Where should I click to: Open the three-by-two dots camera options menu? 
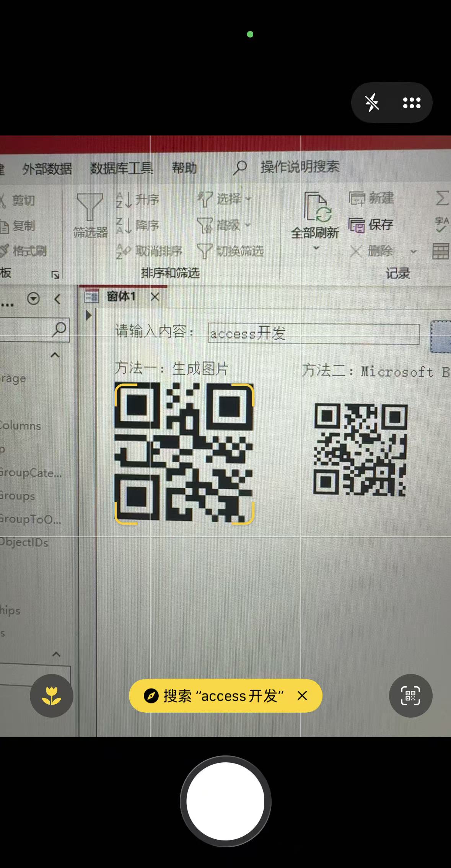tap(412, 103)
